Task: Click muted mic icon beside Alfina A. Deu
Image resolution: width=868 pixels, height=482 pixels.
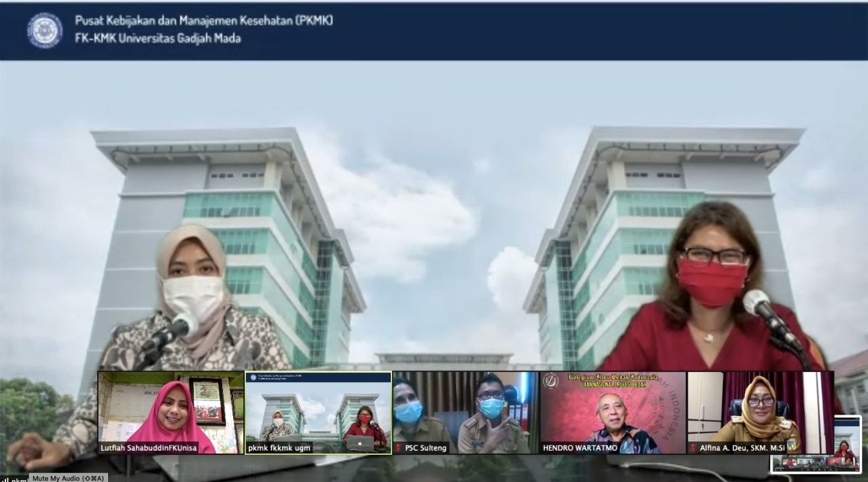Action: pyautogui.click(x=693, y=449)
